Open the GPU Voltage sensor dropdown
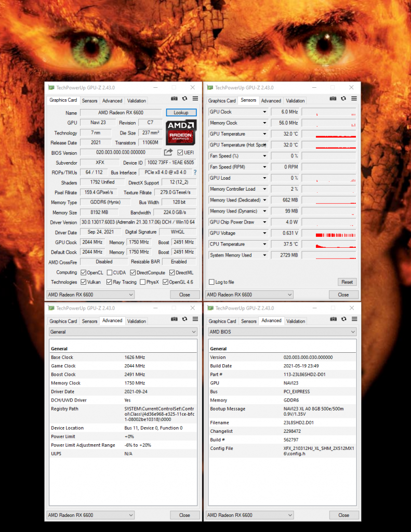411x532 pixels. pyautogui.click(x=264, y=233)
